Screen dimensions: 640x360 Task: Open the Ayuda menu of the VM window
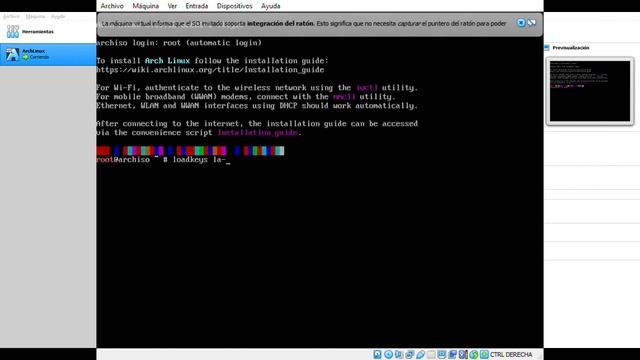(x=271, y=6)
